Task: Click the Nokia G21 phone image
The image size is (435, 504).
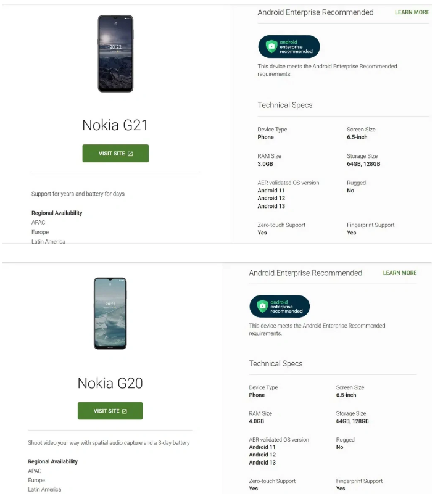Action: (x=115, y=54)
